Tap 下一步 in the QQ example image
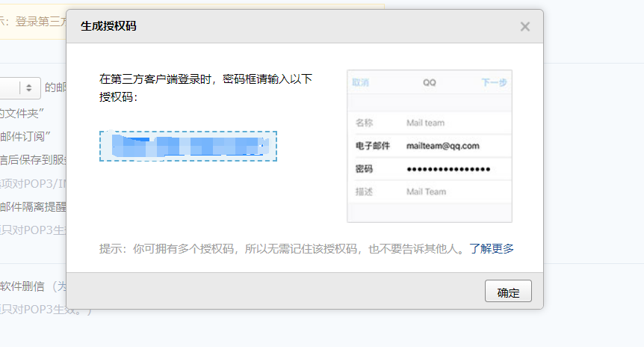The width and height of the screenshot is (644, 347). tap(494, 83)
